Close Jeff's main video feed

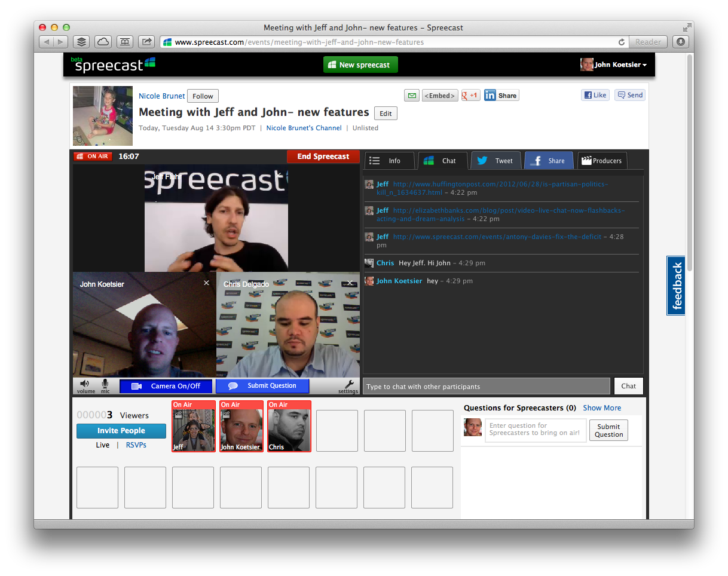pos(279,176)
